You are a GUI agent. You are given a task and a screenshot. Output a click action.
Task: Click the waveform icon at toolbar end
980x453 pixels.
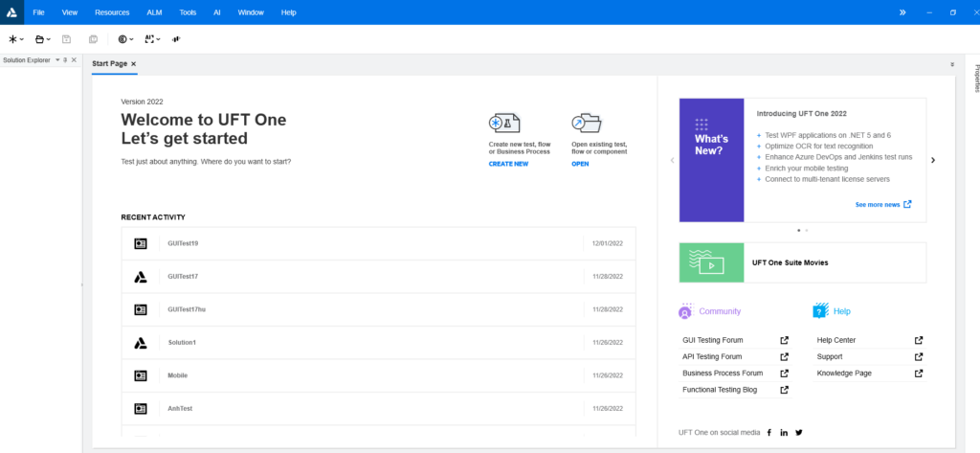pos(176,39)
